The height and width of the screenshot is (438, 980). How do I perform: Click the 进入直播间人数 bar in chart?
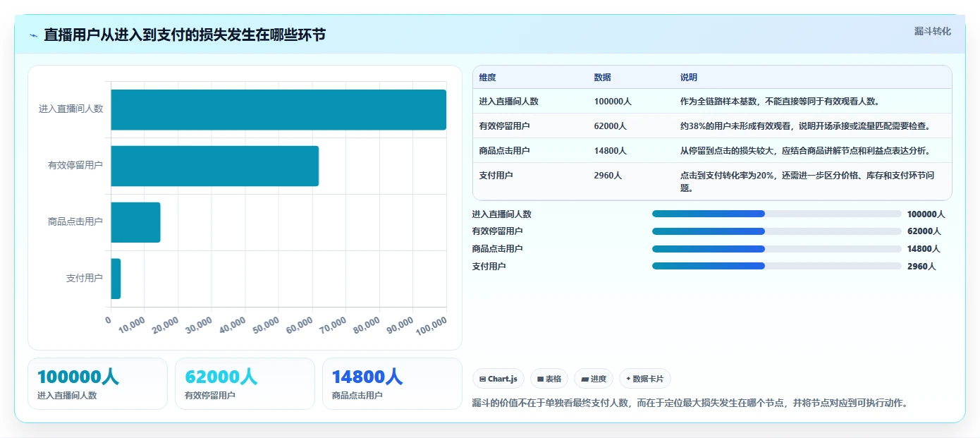[x=278, y=109]
